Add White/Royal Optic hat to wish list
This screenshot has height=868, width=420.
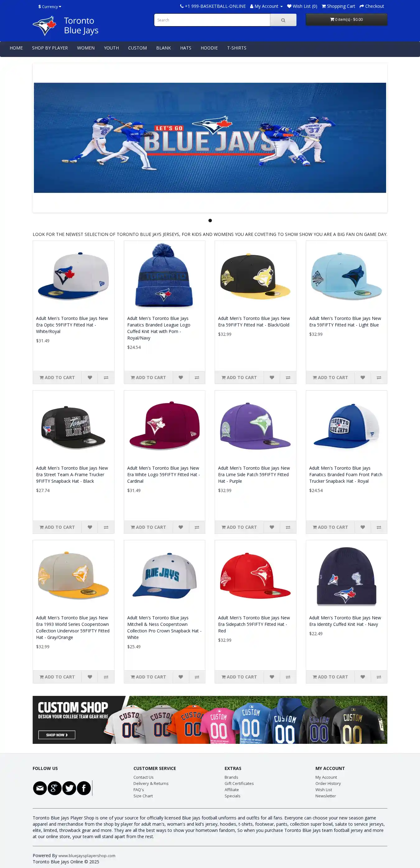click(90, 378)
